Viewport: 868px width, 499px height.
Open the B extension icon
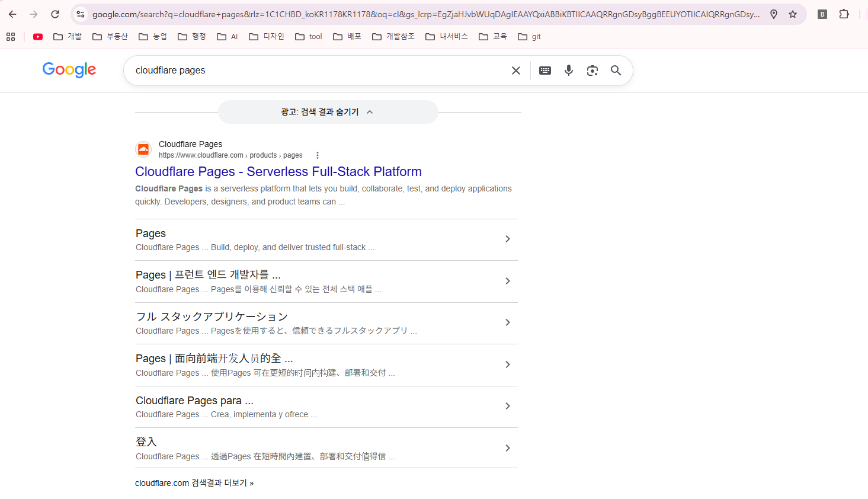pyautogui.click(x=822, y=14)
